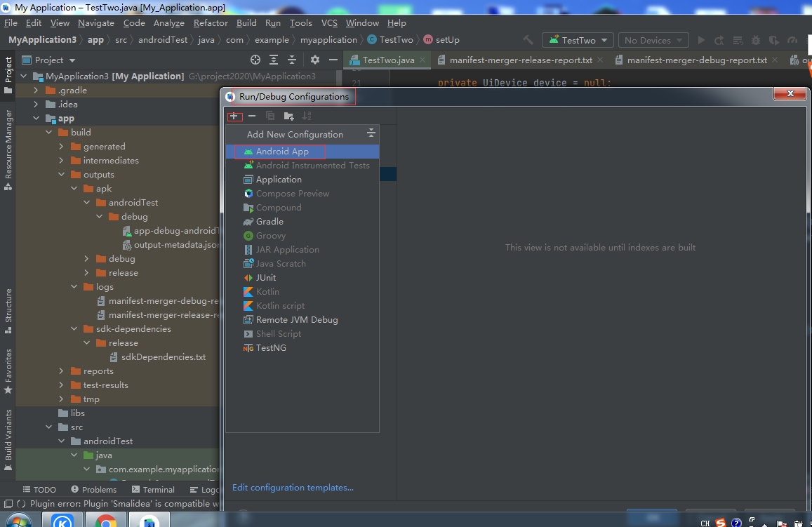This screenshot has height=527, width=812.
Task: Pick Kotlin configuration type
Action: coord(302,291)
